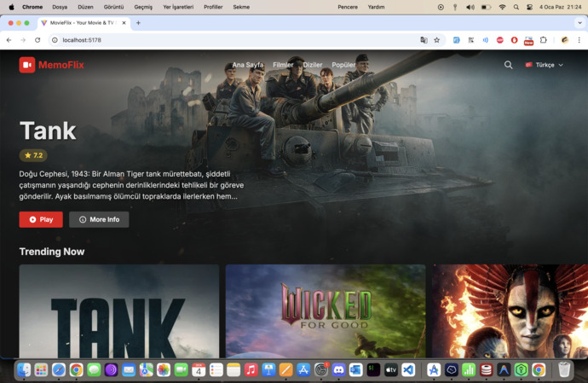Open Terminal from the Dock
The height and width of the screenshot is (383, 588).
[x=373, y=370]
